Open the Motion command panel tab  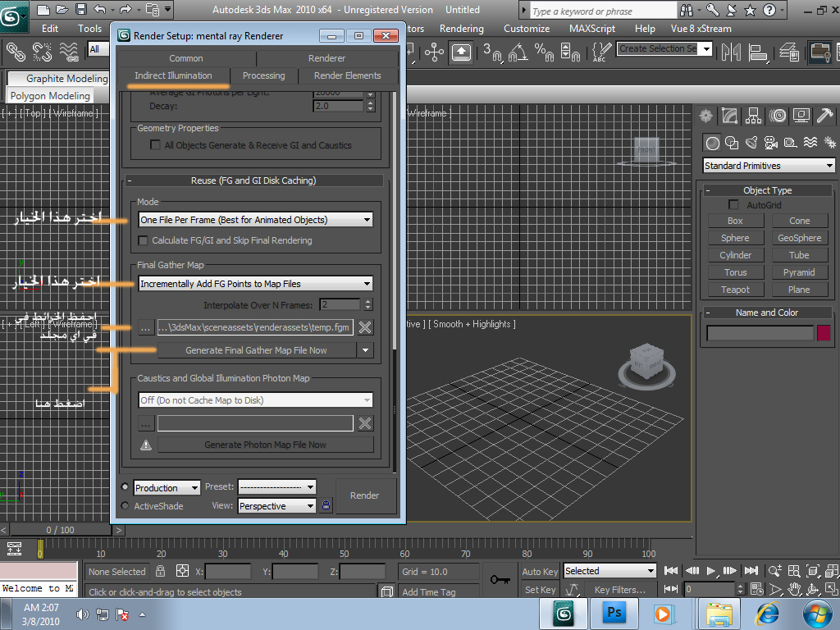tap(778, 115)
